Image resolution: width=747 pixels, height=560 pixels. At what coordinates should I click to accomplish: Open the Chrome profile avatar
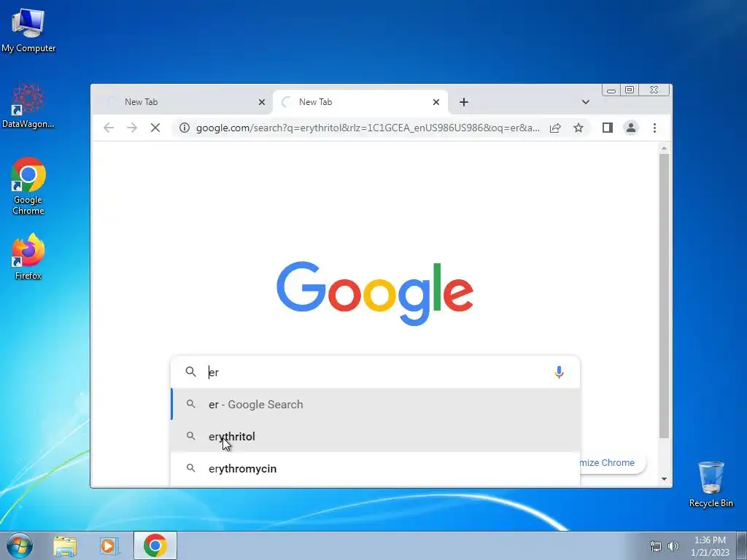[631, 128]
